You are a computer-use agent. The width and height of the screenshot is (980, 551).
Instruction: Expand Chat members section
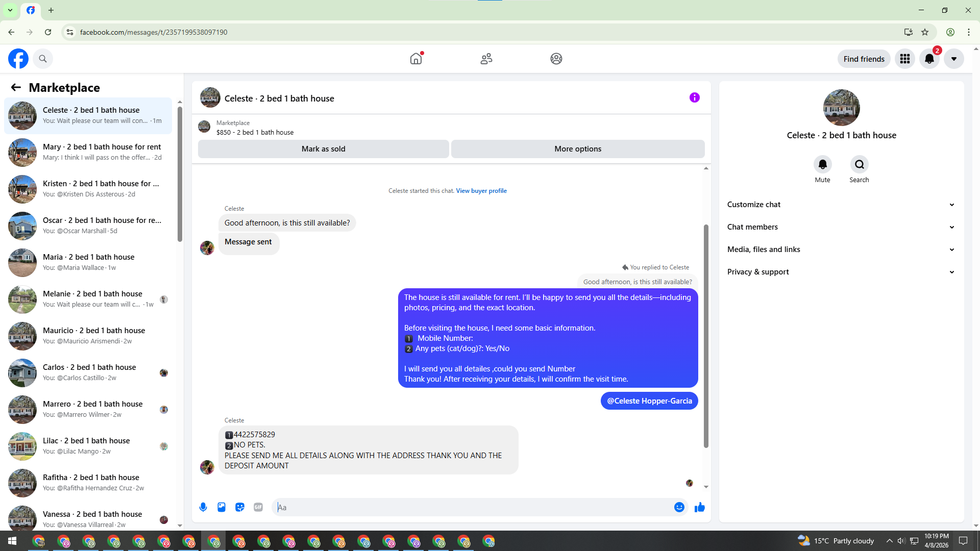click(x=841, y=227)
